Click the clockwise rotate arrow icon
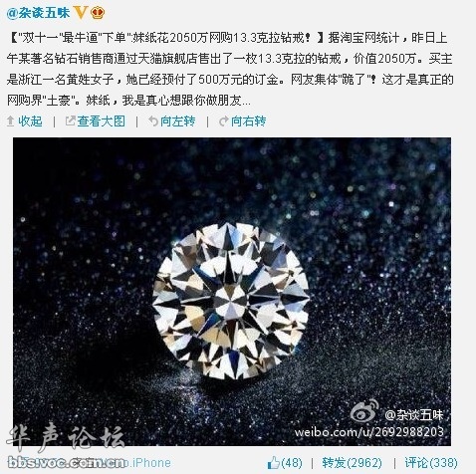The image size is (476, 474). pos(224,121)
